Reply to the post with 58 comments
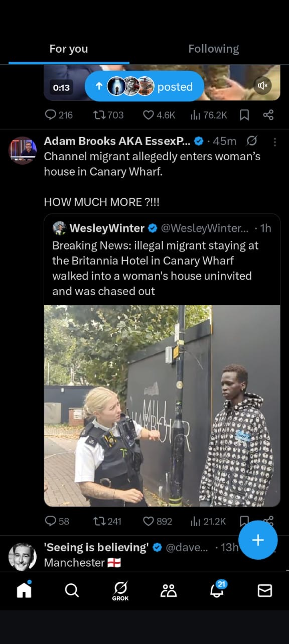Image resolution: width=289 pixels, height=644 pixels. [x=57, y=522]
